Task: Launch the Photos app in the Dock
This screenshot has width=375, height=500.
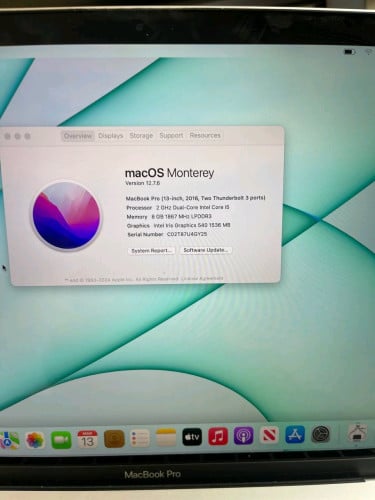Action: 35,440
